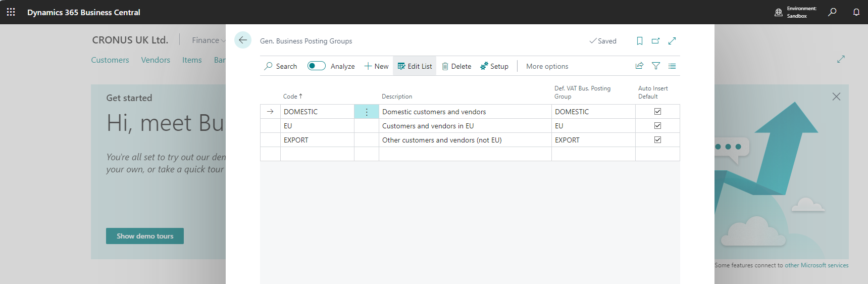Select the EU code cell

click(x=317, y=126)
